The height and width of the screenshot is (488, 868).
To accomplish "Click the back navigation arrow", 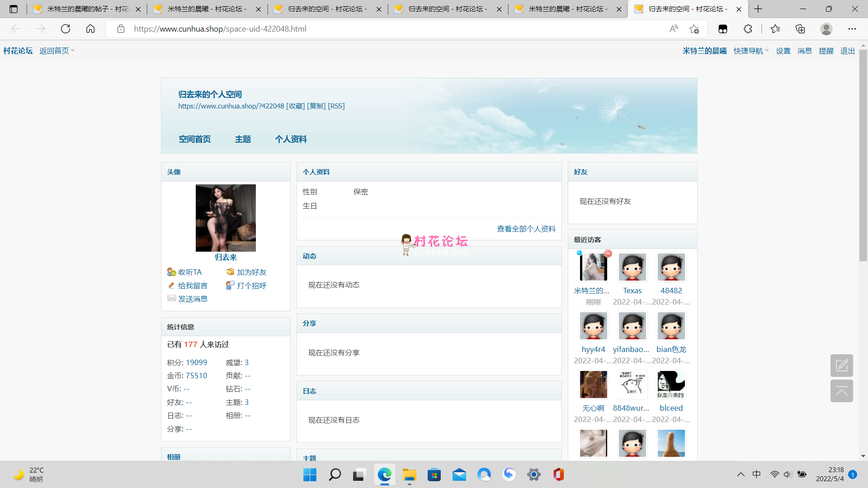I will 16,29.
